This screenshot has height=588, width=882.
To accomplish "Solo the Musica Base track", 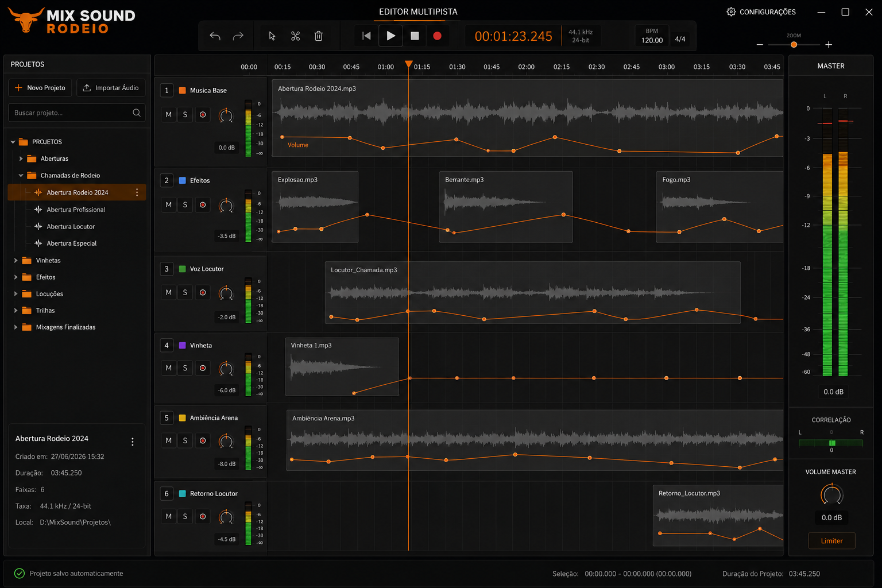I will tap(185, 115).
